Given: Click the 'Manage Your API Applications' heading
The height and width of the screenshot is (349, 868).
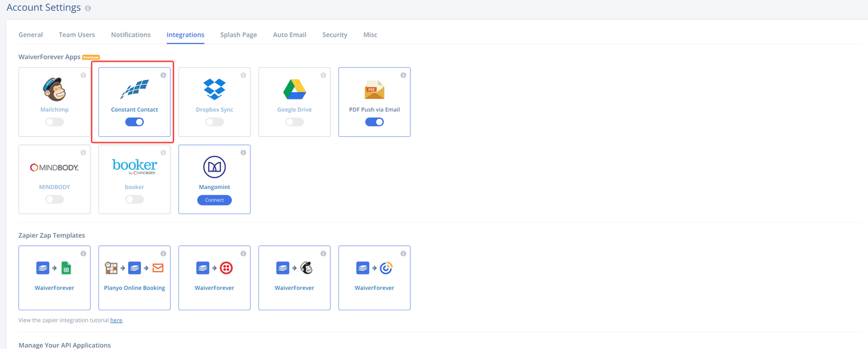Looking at the screenshot, I should click(64, 345).
